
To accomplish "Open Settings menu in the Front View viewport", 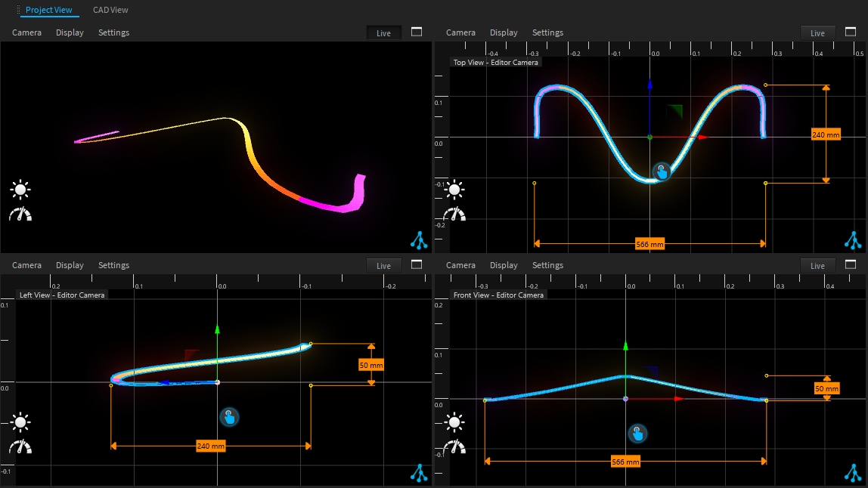I will pos(547,265).
